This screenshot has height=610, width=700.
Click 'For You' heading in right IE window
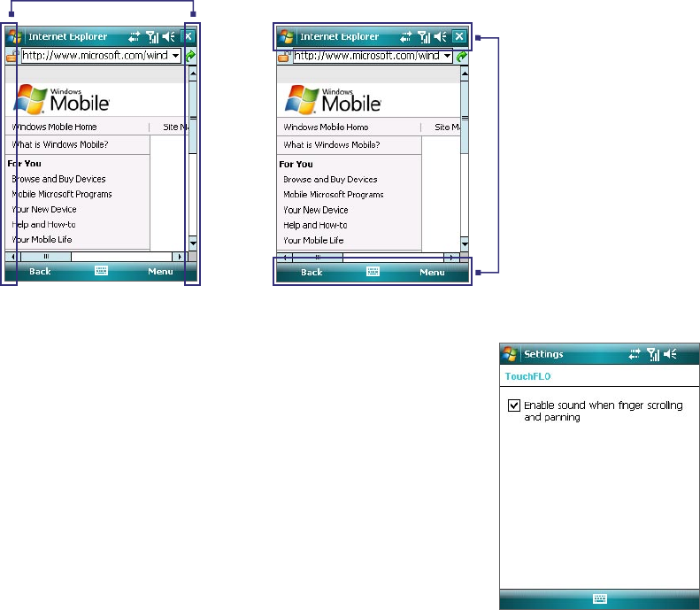click(296, 165)
